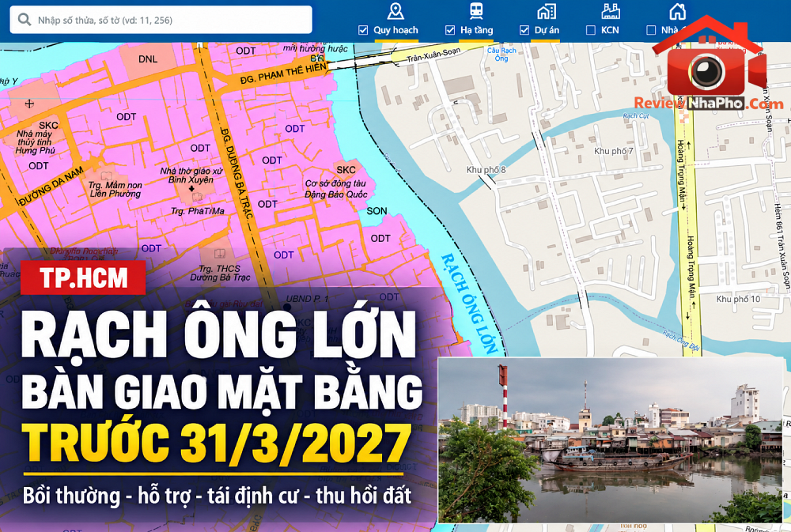Click the Dự án building icon

547,10
